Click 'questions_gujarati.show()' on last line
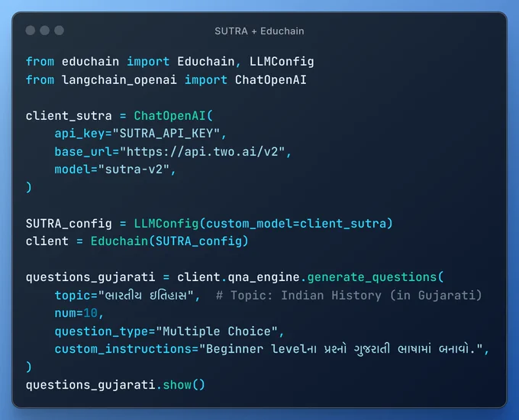This screenshot has width=519, height=420. pyautogui.click(x=115, y=385)
